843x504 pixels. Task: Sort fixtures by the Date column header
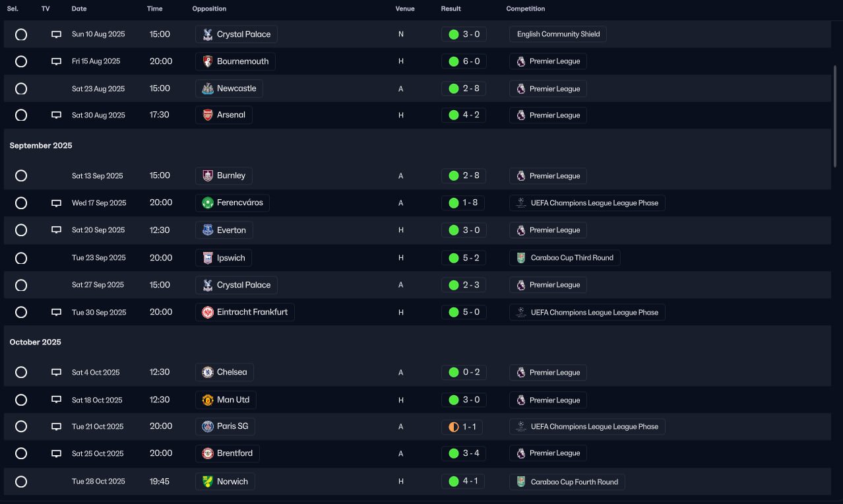pyautogui.click(x=79, y=9)
